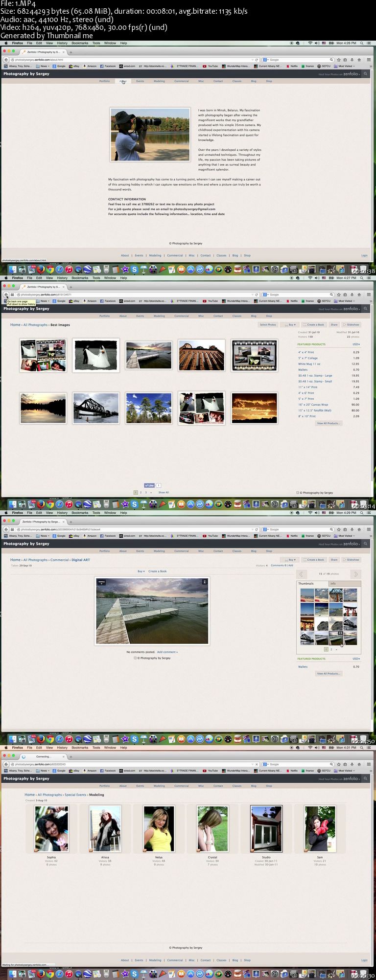Image resolution: width=376 pixels, height=980 pixels.
Task: Click 'Special Events' breadcrumb in Modeling frame
Action: [x=75, y=795]
